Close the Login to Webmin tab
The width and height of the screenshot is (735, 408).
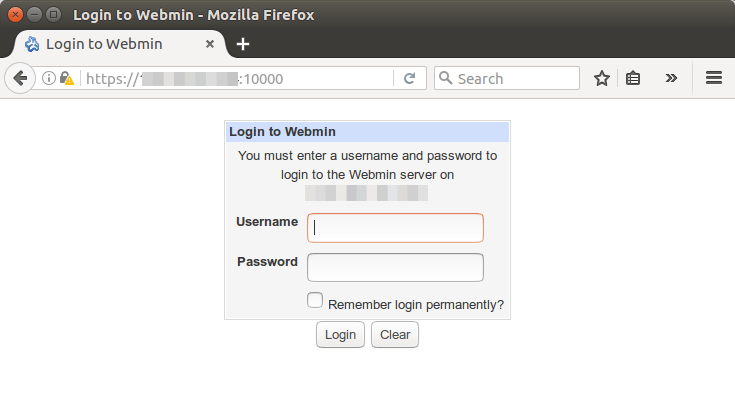tap(209, 44)
